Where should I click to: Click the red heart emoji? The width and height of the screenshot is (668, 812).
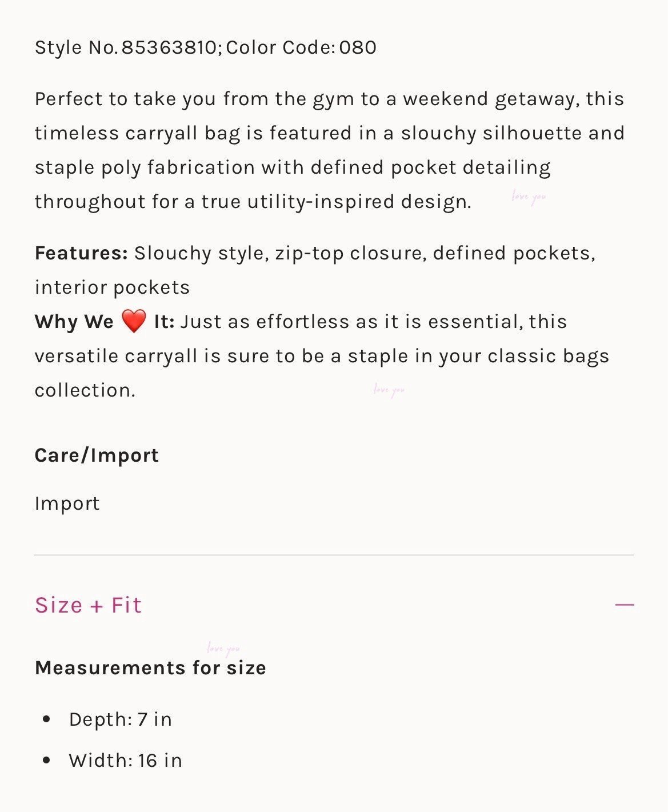tap(134, 321)
